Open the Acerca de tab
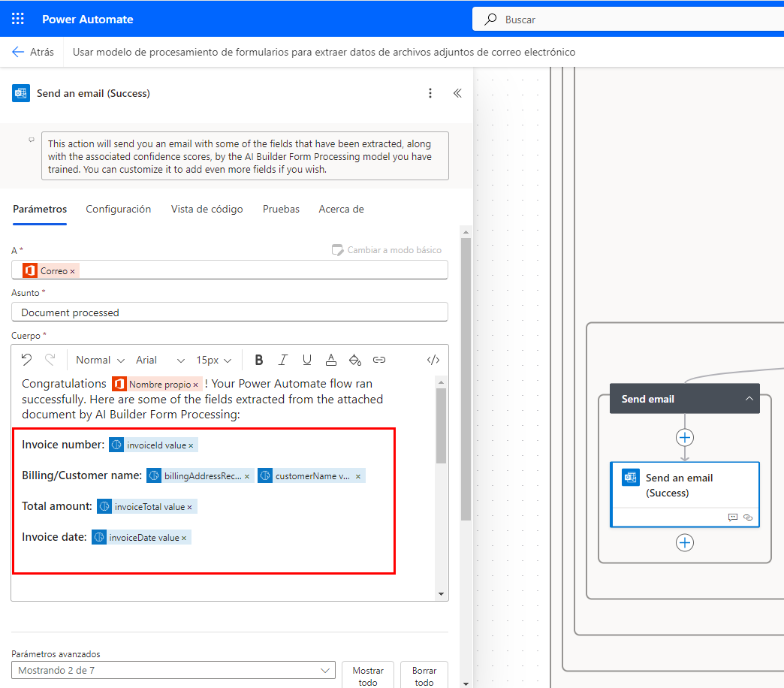The height and width of the screenshot is (688, 784). [x=342, y=209]
